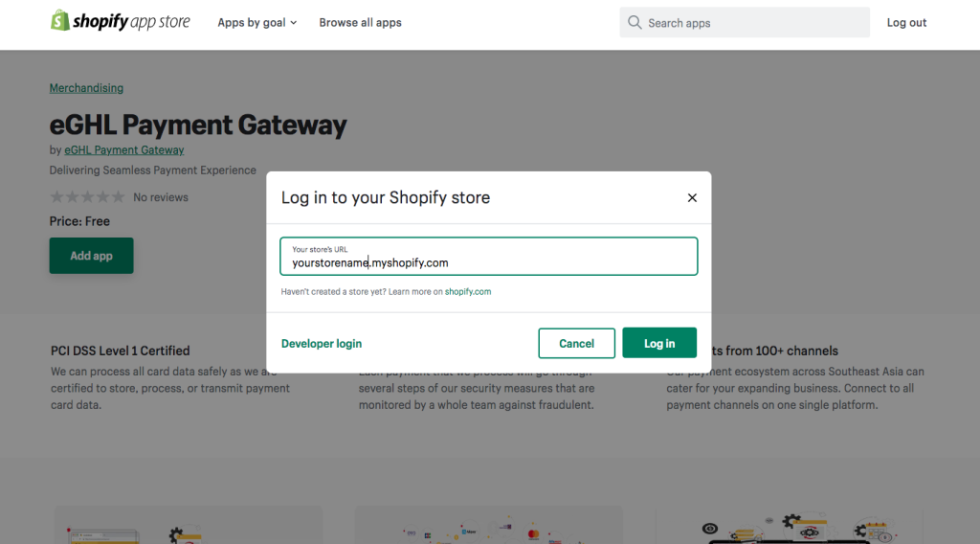Expand the Apps by goal dropdown
Screen dimensions: 980x544
[x=256, y=23]
